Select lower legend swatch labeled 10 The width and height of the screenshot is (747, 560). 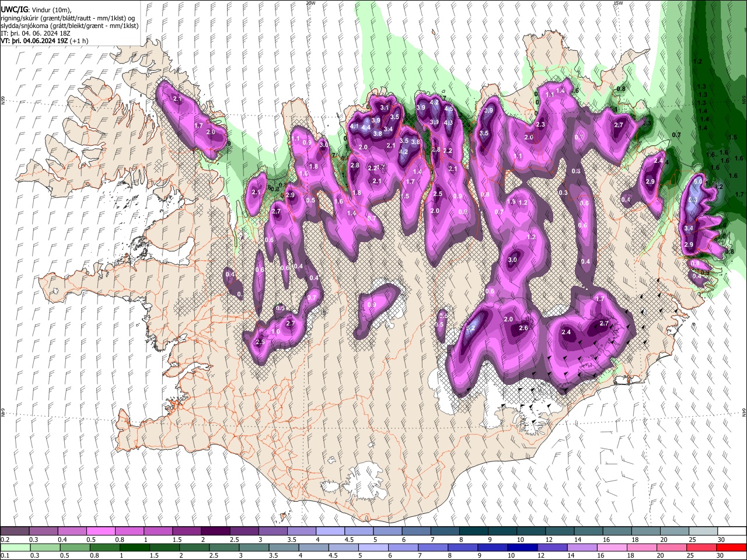tap(522, 547)
